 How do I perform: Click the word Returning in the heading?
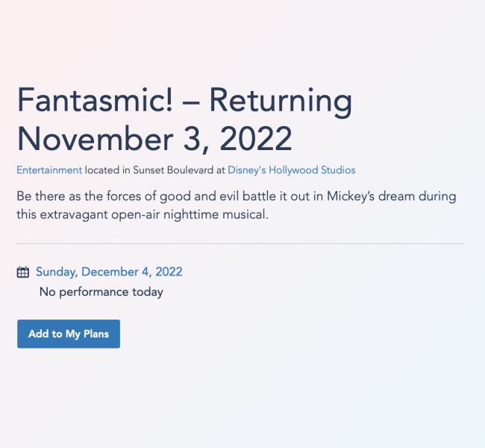pos(281,102)
